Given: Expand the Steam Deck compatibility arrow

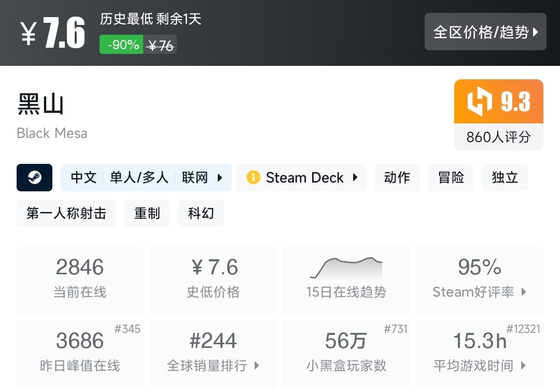Looking at the screenshot, I should point(355,178).
